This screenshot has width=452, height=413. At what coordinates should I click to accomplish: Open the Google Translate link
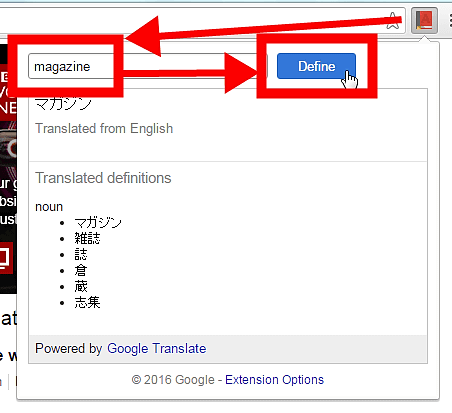[x=157, y=349]
